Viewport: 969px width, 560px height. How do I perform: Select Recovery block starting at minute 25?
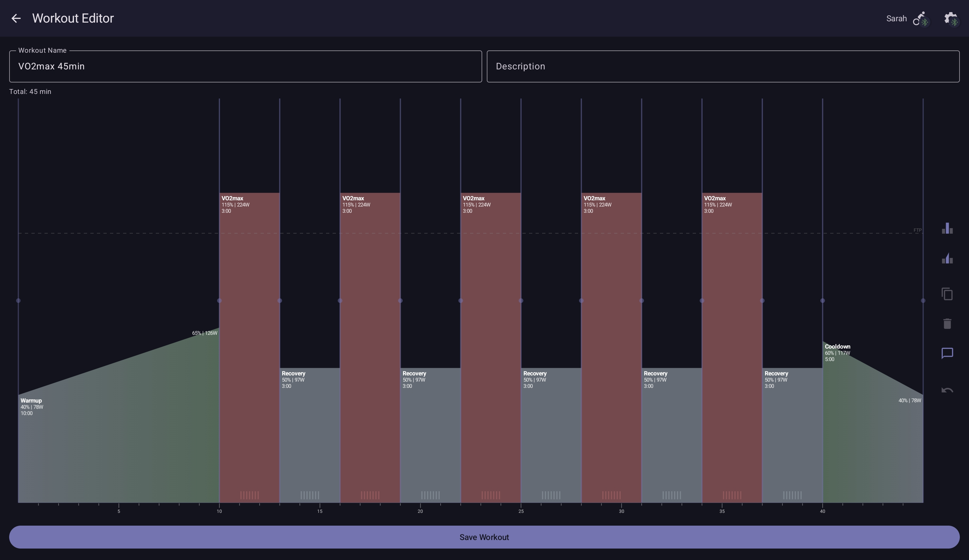[551, 435]
